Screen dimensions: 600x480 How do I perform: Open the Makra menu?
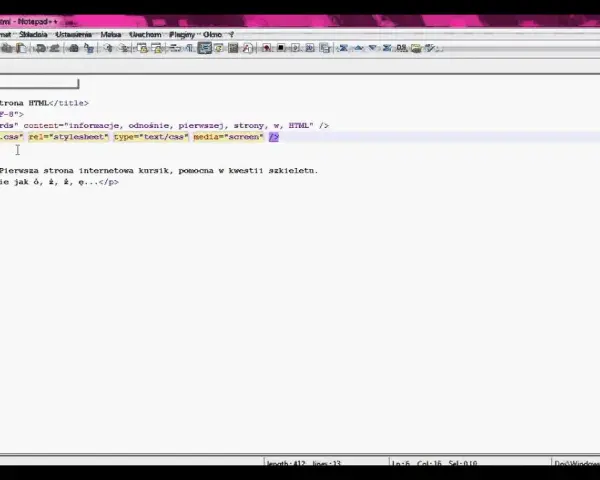[x=111, y=34]
